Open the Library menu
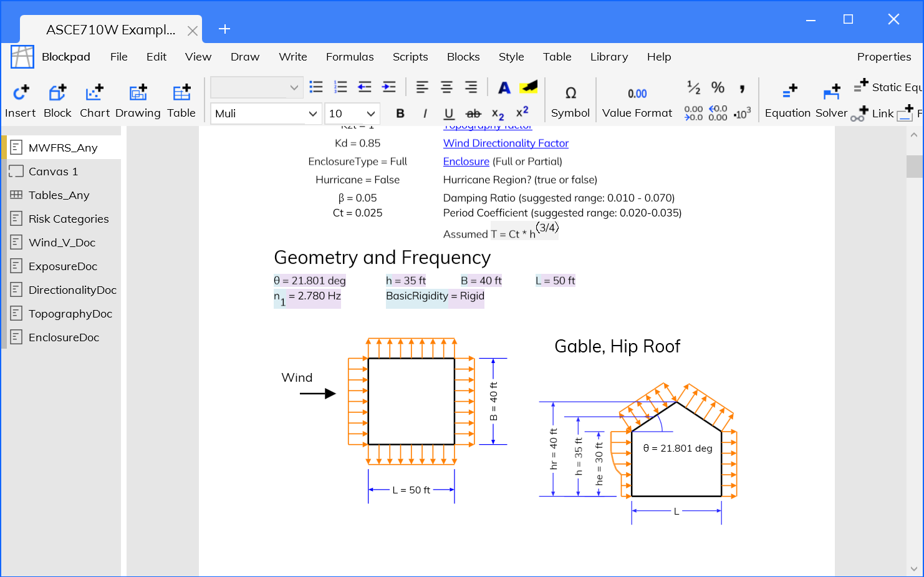 (609, 57)
